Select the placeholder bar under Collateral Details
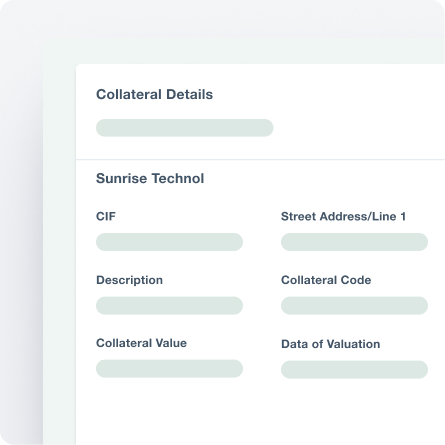Image resolution: width=445 pixels, height=445 pixels. pyautogui.click(x=185, y=128)
